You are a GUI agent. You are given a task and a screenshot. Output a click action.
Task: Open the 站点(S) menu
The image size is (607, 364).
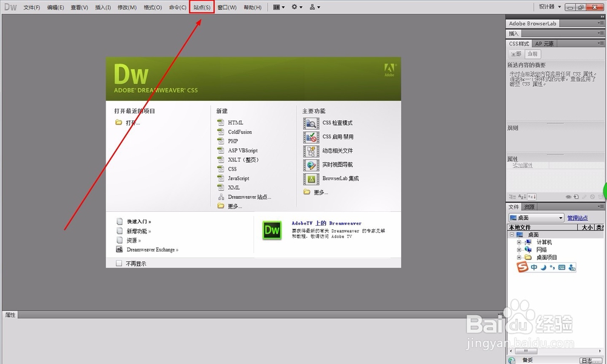(202, 7)
